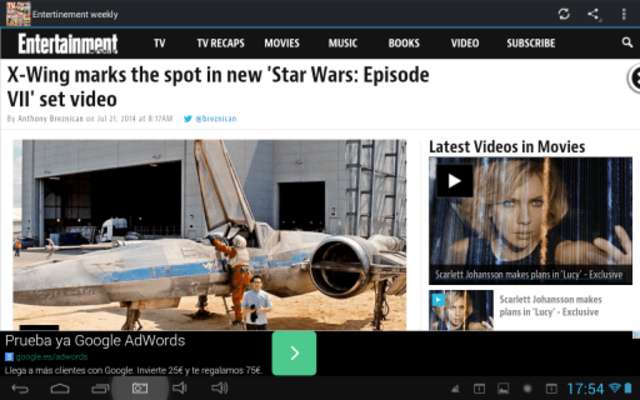Tap the picture notification icon in status area
Screen dimensions: 640x400
click(503, 389)
